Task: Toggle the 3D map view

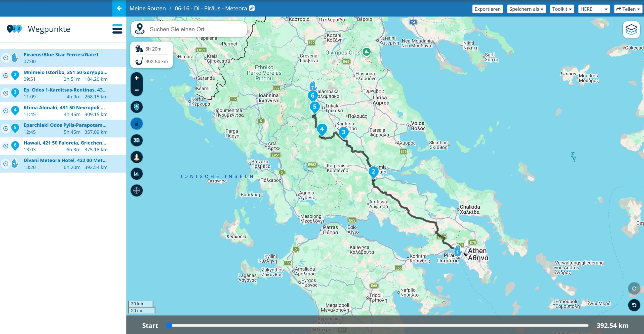Action: click(x=137, y=140)
